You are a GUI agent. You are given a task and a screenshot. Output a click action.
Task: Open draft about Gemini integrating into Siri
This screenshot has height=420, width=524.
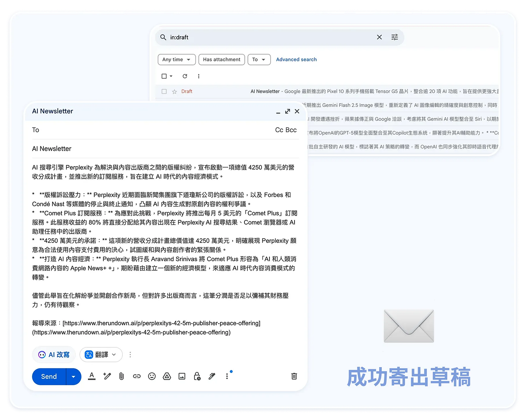click(403, 119)
